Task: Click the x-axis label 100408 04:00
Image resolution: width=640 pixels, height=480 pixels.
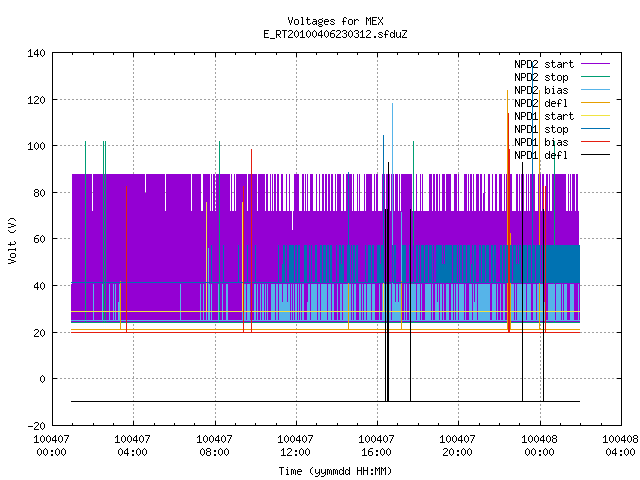Action: (620, 446)
